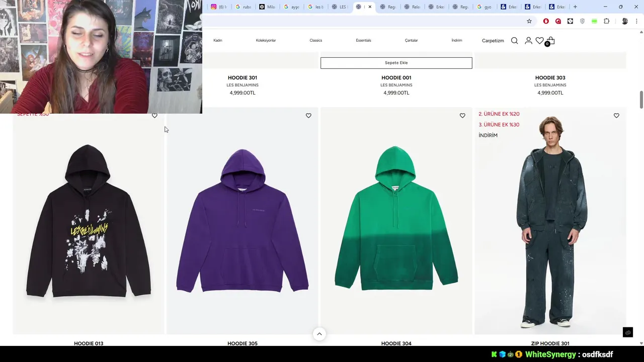Add green HOODIE 304 to wishlist heart
The width and height of the screenshot is (644, 362).
[462, 116]
